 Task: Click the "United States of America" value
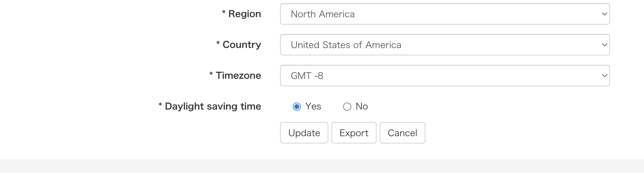click(x=346, y=45)
